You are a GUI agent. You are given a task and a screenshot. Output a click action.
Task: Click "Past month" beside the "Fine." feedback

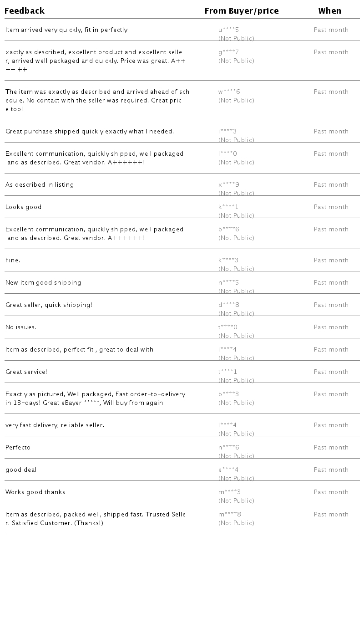click(331, 260)
